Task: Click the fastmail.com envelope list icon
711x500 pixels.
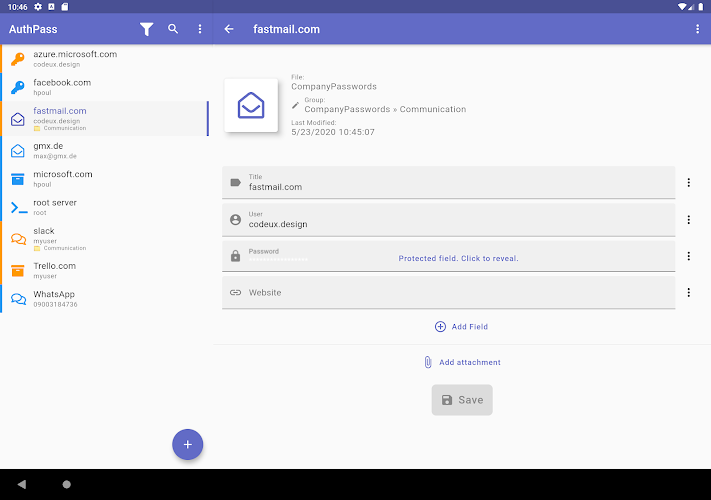Action: click(18, 119)
